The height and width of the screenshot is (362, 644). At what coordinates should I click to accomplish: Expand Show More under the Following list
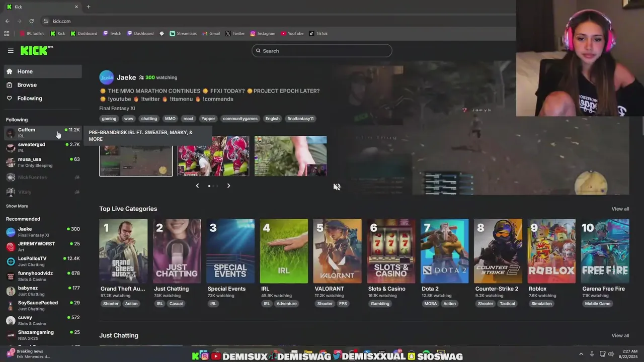coord(17,206)
